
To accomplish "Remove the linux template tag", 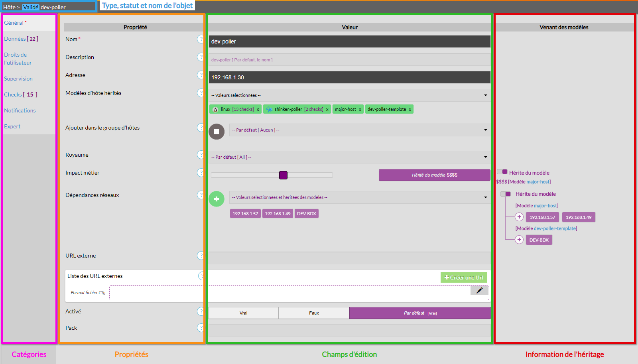I will pos(258,110).
